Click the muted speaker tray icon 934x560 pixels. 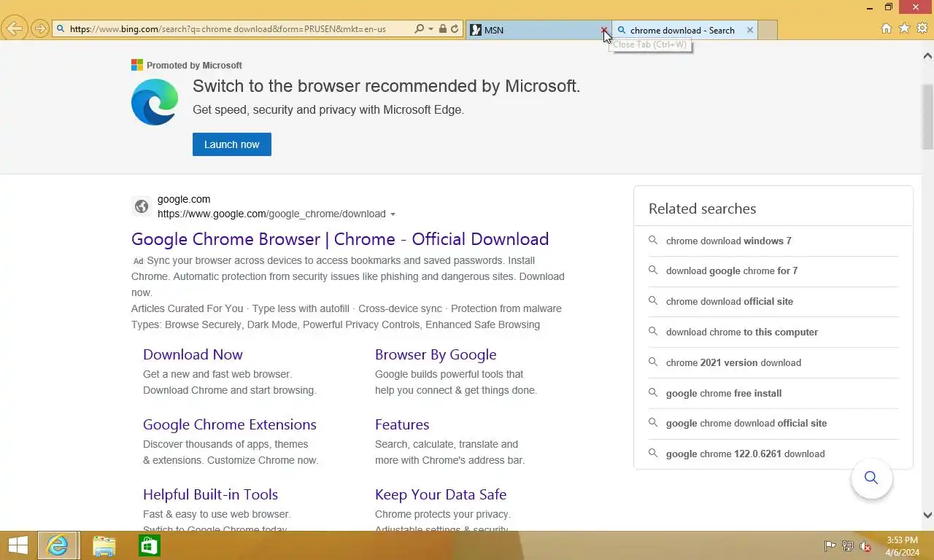(x=865, y=546)
